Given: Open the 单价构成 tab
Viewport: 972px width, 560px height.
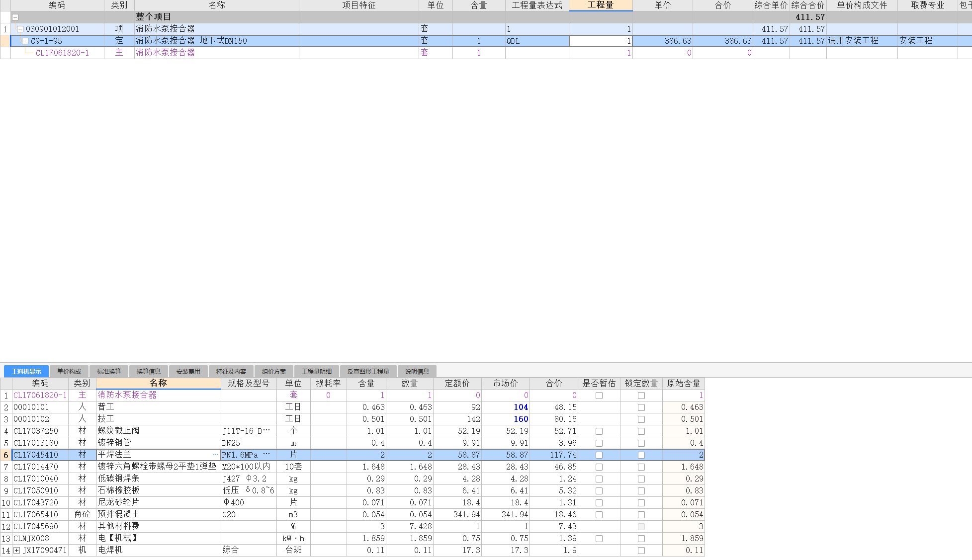Looking at the screenshot, I should pyautogui.click(x=69, y=371).
